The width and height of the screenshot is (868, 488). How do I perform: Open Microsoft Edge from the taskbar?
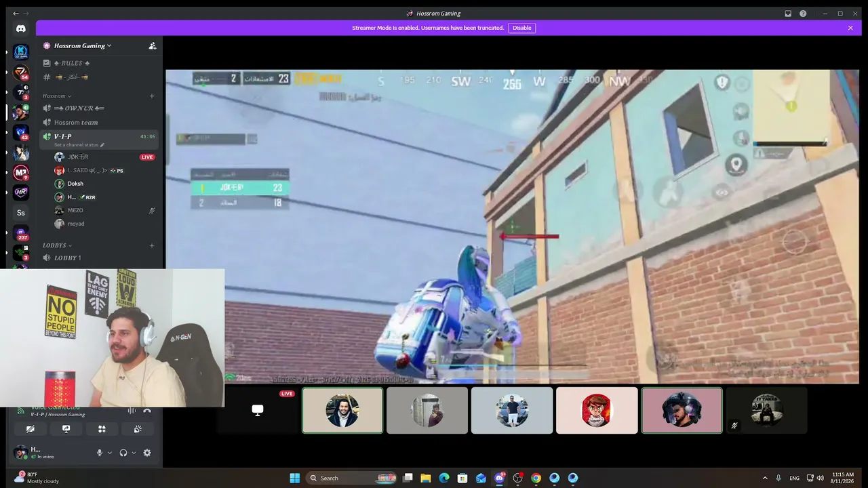(x=444, y=478)
